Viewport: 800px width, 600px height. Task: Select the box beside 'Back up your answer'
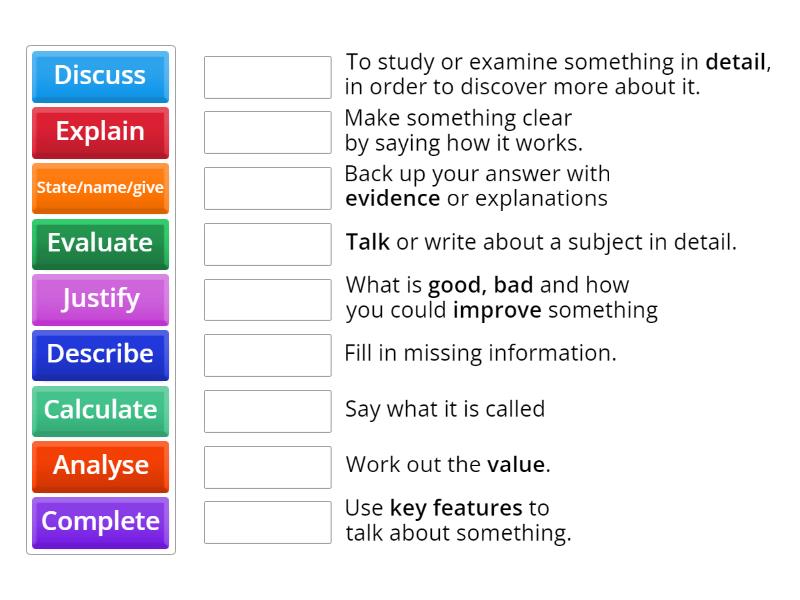click(x=266, y=187)
